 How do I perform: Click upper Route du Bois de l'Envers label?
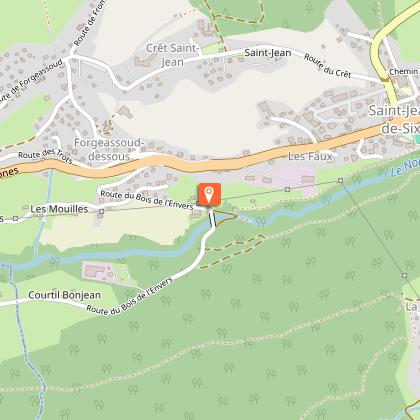point(147,200)
